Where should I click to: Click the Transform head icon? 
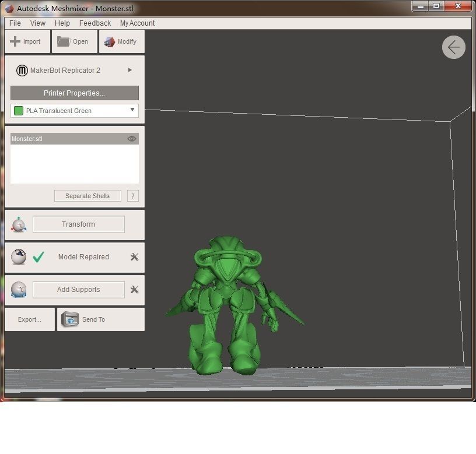19,225
